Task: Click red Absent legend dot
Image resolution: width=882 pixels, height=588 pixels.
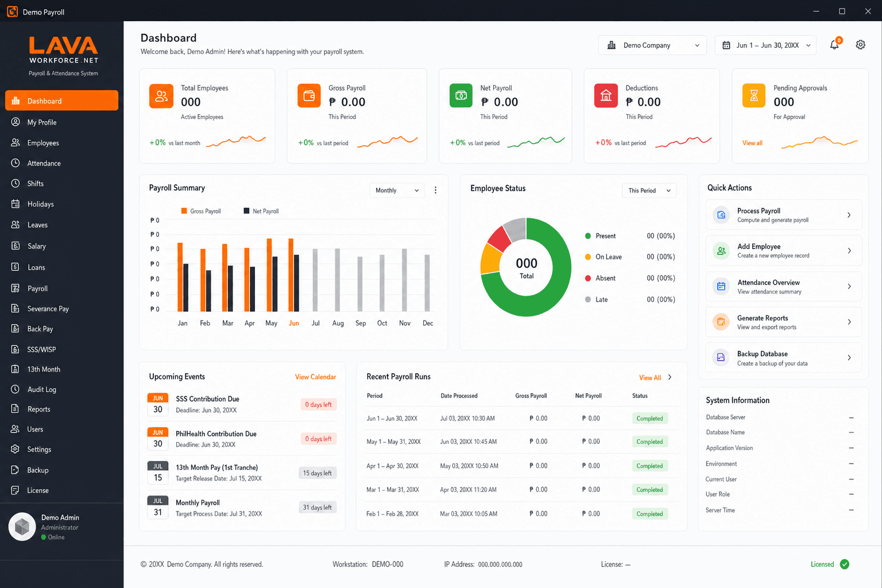Action: (588, 278)
